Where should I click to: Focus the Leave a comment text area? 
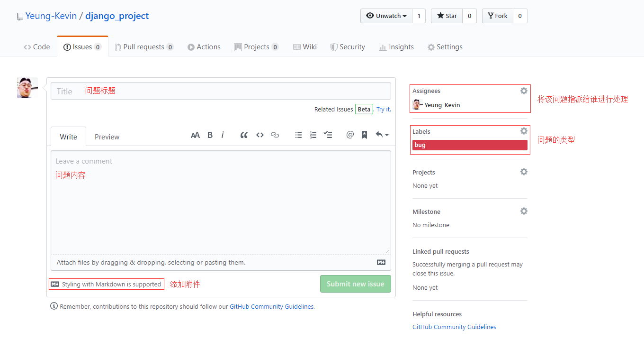[x=221, y=202]
